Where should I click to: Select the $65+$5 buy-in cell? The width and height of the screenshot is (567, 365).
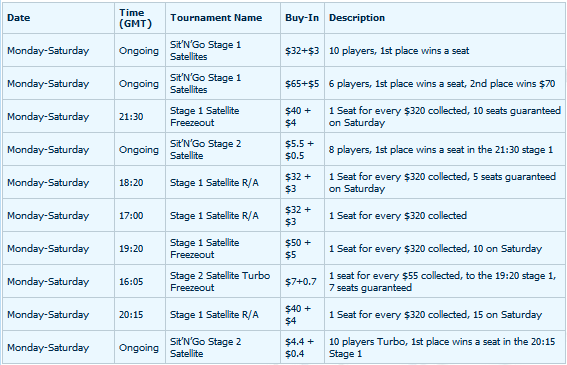click(302, 84)
